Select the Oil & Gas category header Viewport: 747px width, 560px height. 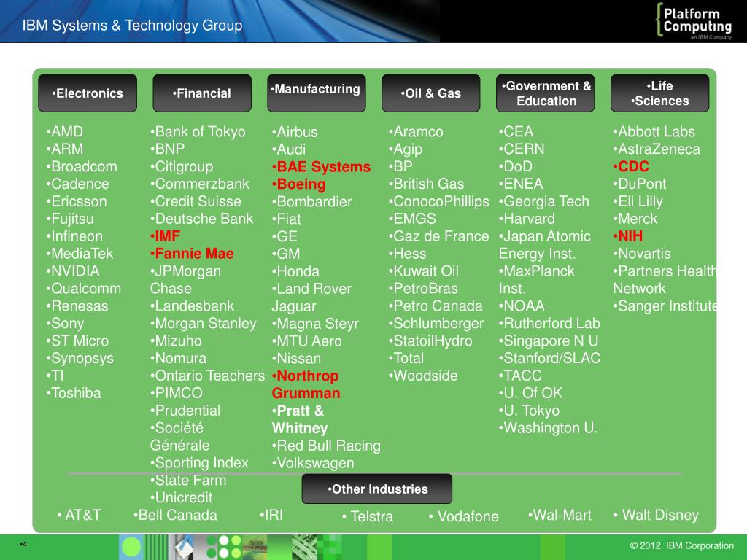[430, 93]
